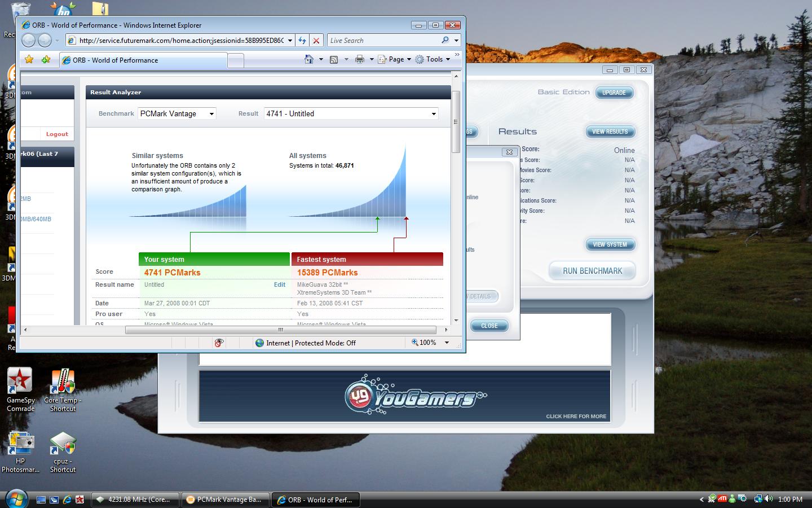Screen dimensions: 812x508
Task: Click the taskbar clock showing 1:00 PM
Action: point(790,500)
